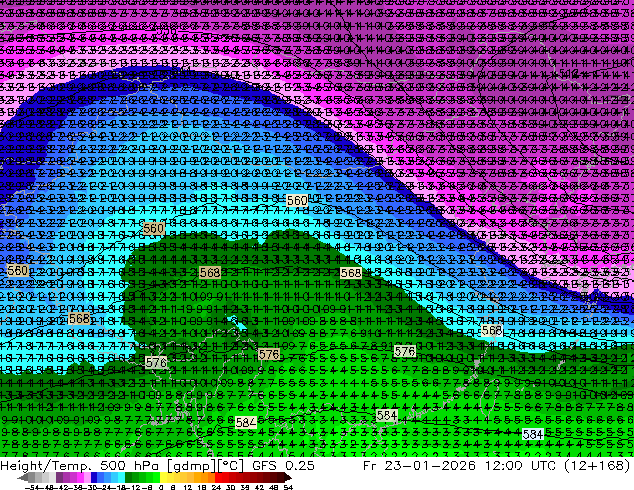Click the 500 hPa level label
Viewport: 634px width, 490px height.
pos(131,465)
